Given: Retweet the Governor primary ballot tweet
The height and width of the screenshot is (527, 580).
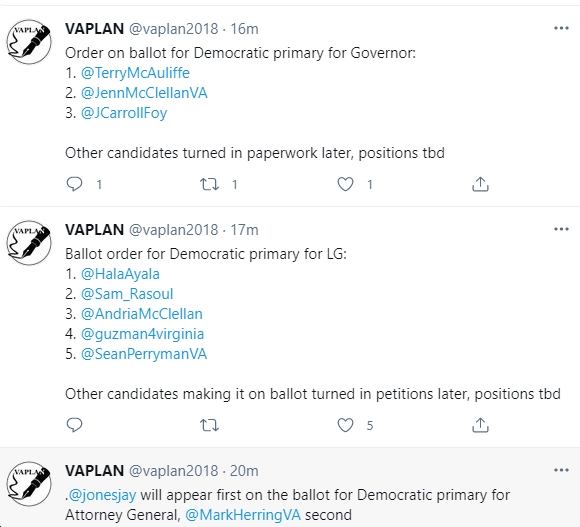Looking at the screenshot, I should (x=209, y=184).
